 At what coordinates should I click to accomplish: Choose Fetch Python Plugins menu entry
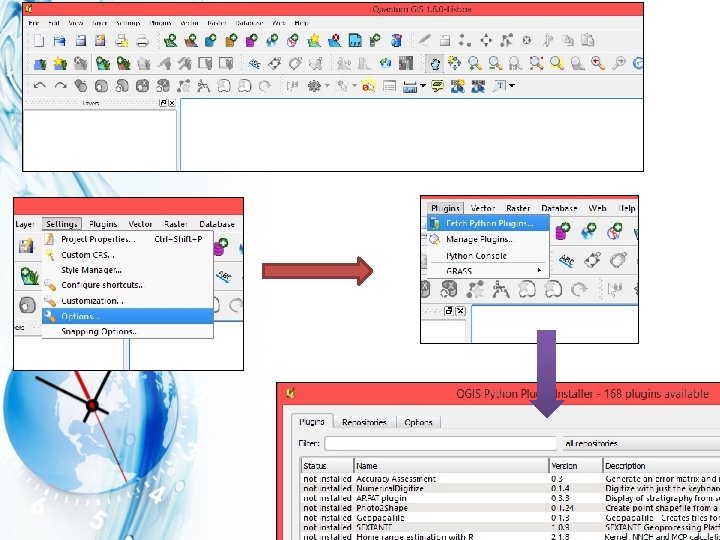point(489,224)
